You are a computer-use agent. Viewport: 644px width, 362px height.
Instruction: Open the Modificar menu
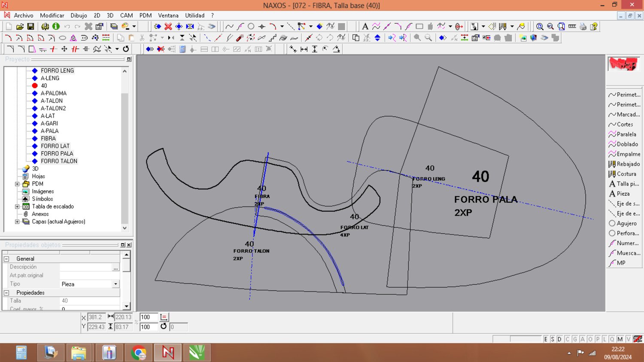(x=52, y=15)
